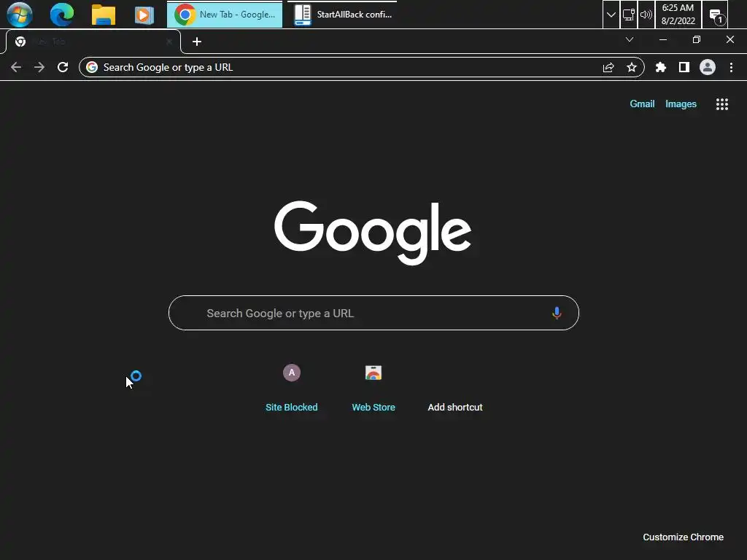Bookmark this tab with the star

point(632,67)
